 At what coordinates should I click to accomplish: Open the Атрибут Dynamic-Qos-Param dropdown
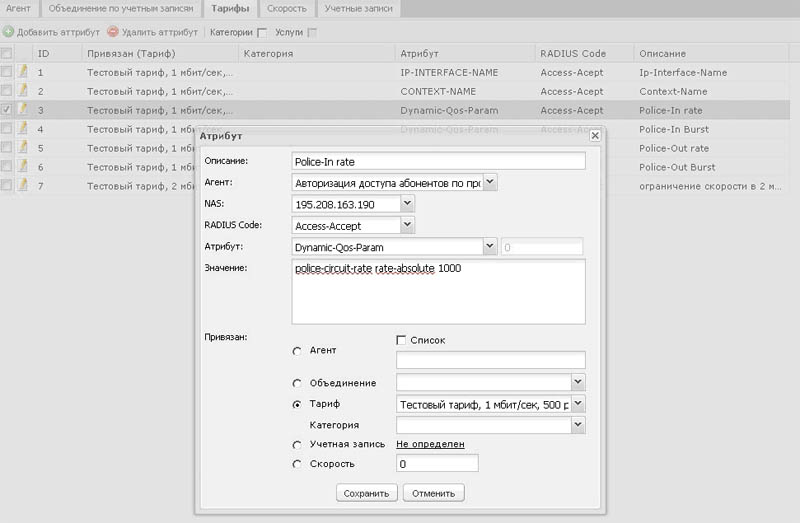click(490, 246)
